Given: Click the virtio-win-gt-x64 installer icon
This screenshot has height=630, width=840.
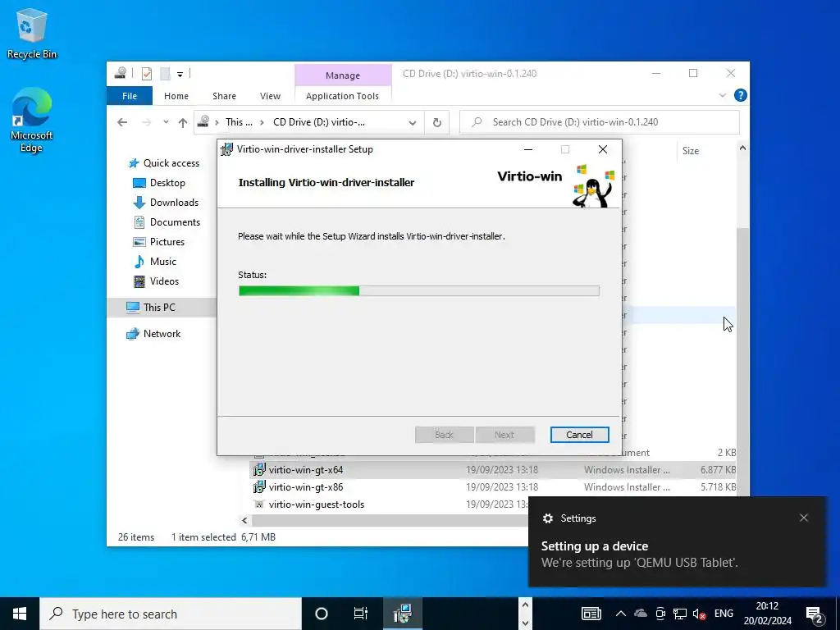Looking at the screenshot, I should pos(259,470).
